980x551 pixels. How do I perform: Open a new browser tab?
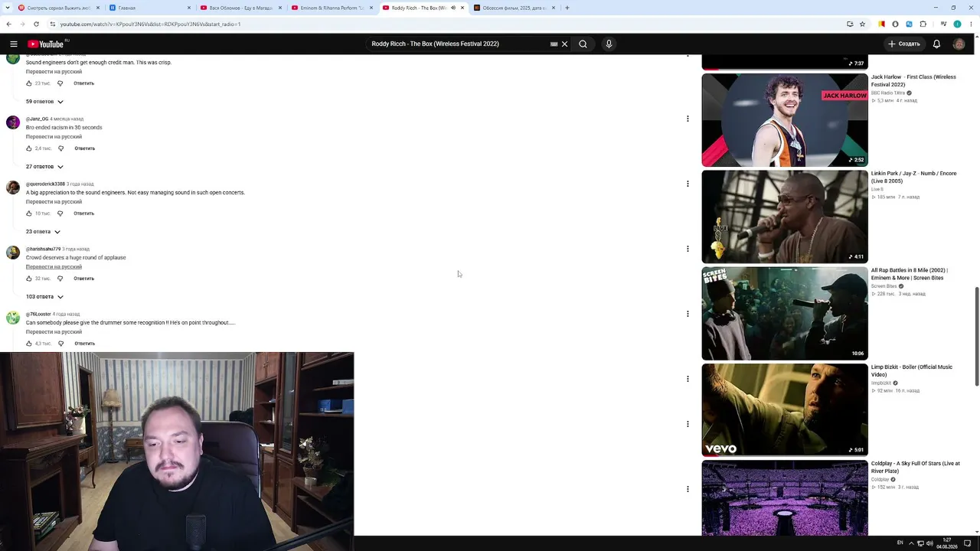coord(567,8)
